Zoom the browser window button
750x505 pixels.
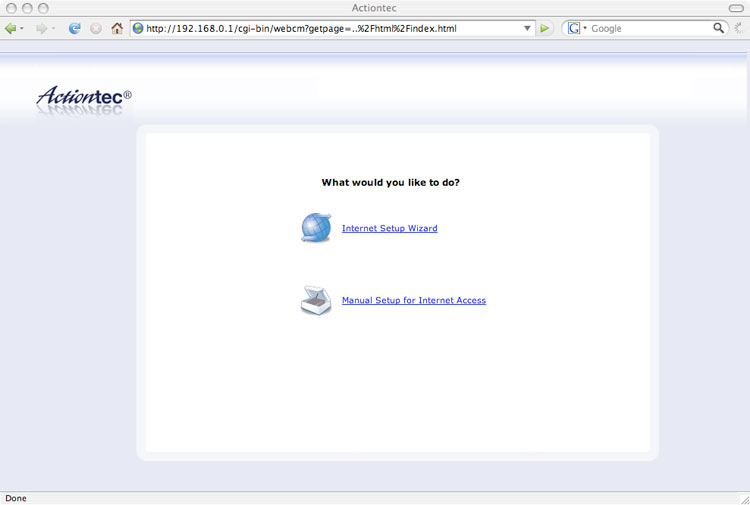(43, 8)
